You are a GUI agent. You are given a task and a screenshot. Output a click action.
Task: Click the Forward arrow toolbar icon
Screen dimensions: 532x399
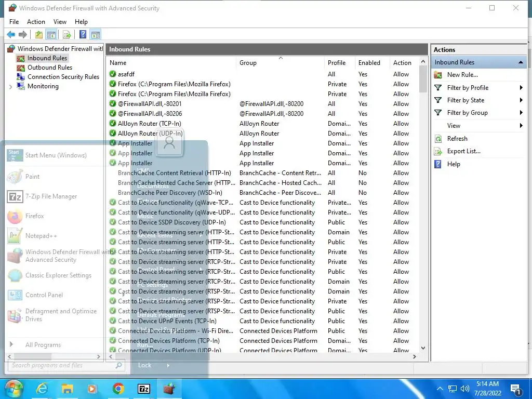click(x=23, y=34)
